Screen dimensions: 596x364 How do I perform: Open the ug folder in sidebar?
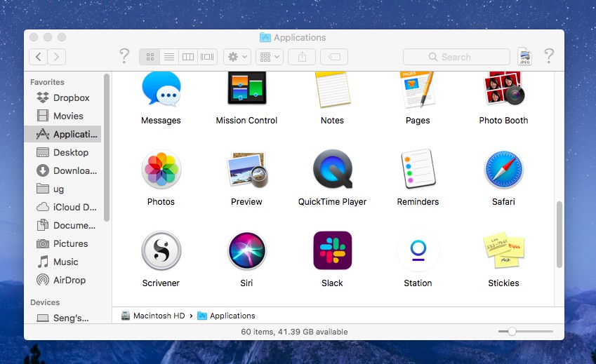click(x=63, y=189)
